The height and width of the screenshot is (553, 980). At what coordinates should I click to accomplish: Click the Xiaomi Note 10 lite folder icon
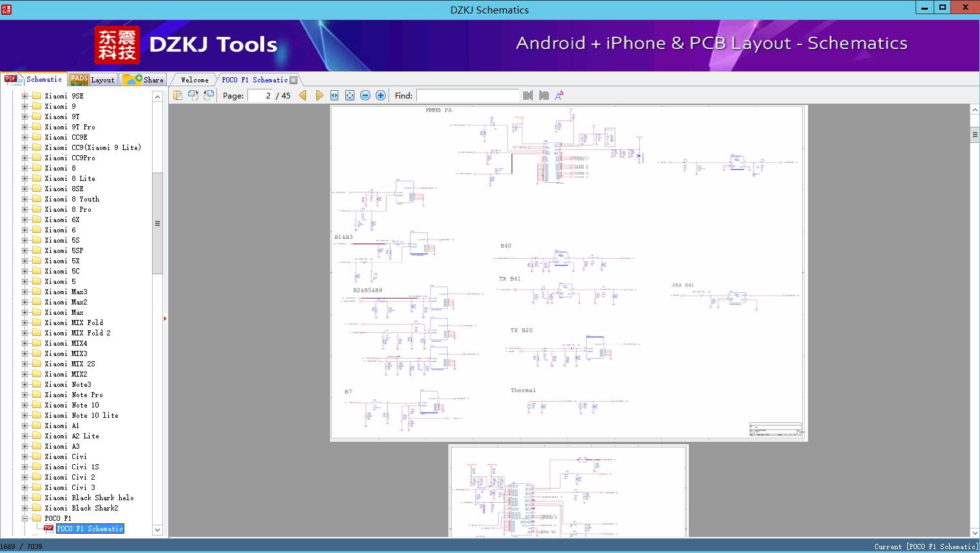click(37, 415)
